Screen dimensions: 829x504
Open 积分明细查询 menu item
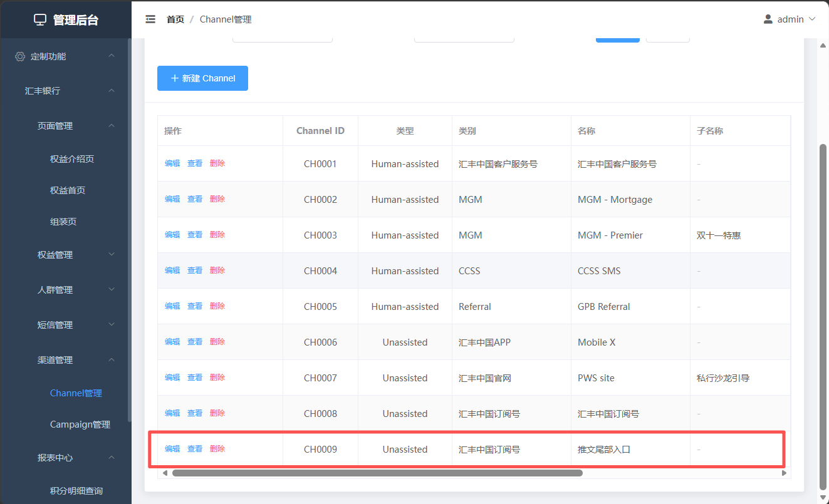coord(76,491)
